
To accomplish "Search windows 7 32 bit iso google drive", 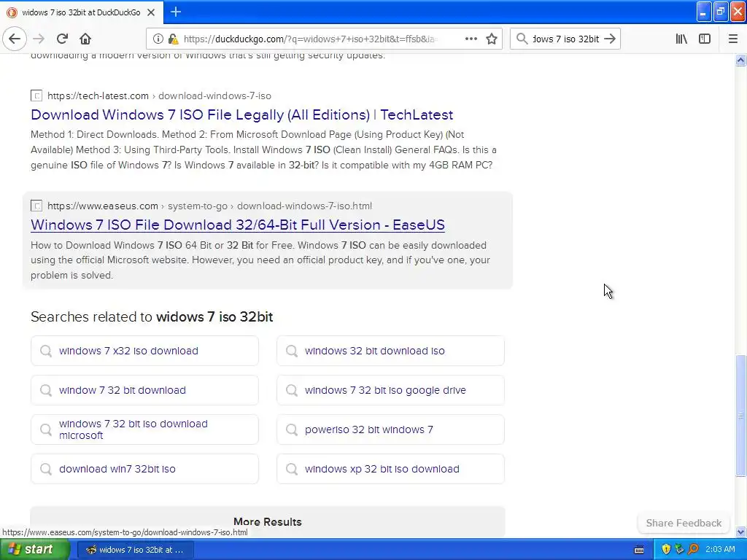I will (391, 391).
